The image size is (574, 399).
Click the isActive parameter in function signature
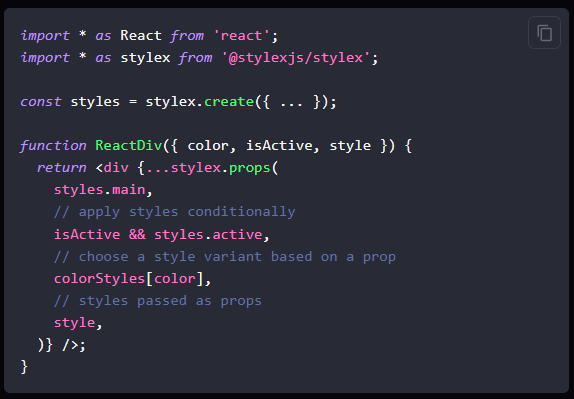279,146
